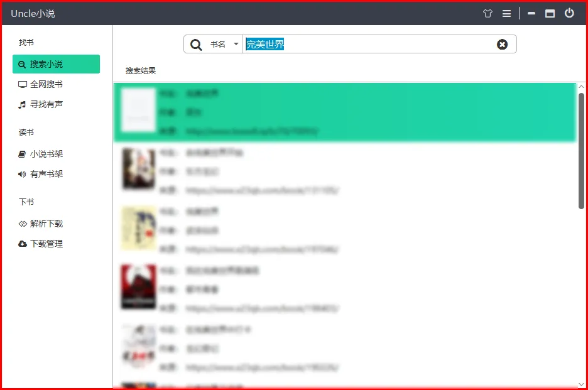Maximize the Uncle小说 window
The width and height of the screenshot is (588, 390).
click(550, 13)
